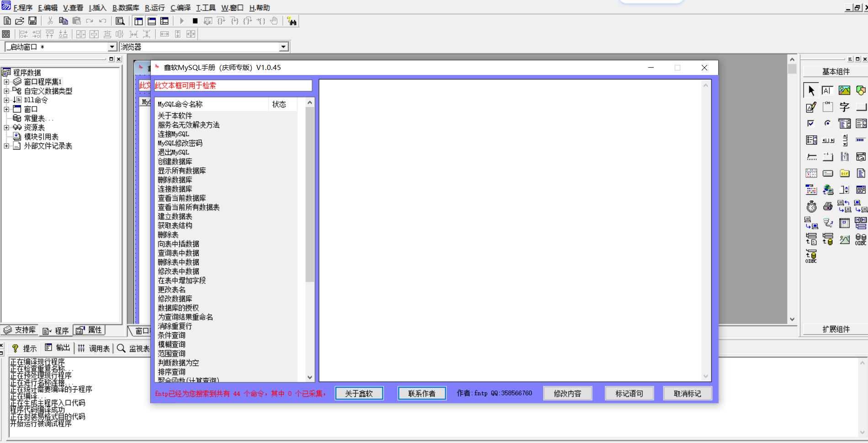The height and width of the screenshot is (443, 868).
Task: Click the command list scroll-down arrow
Action: pyautogui.click(x=310, y=377)
